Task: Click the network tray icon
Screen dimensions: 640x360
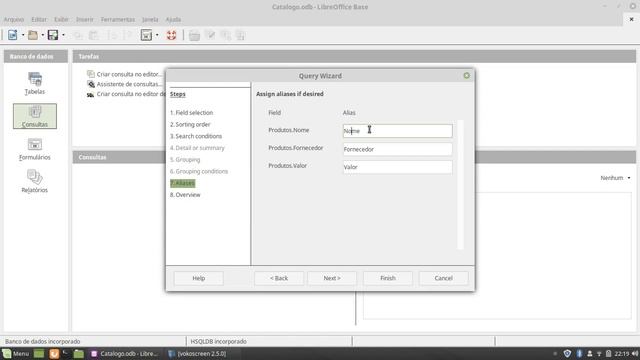Action: (599, 354)
